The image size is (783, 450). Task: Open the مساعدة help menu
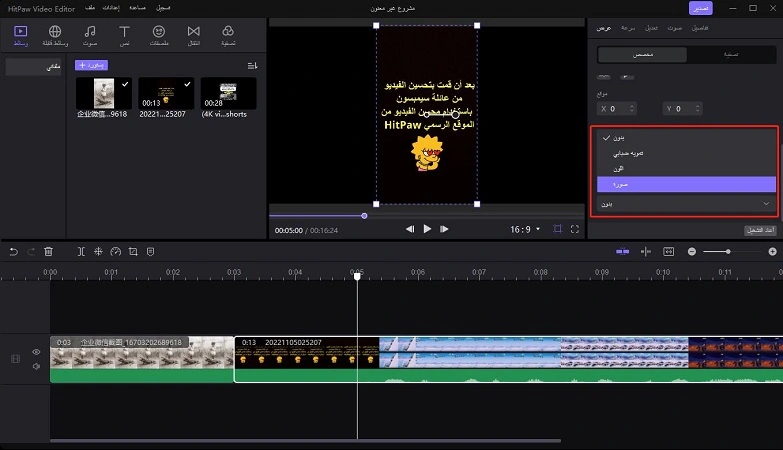137,8
